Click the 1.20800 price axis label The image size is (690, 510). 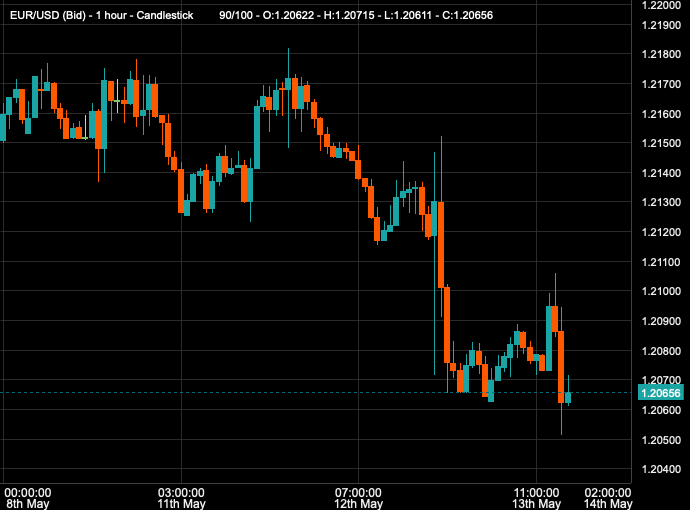pyautogui.click(x=661, y=351)
